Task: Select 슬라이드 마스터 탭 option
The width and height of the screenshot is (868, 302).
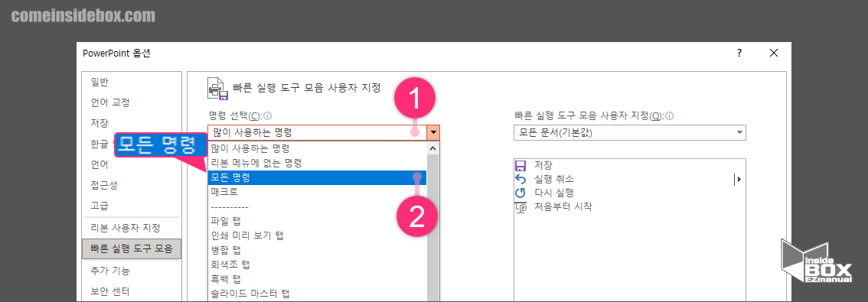Action: (x=317, y=293)
